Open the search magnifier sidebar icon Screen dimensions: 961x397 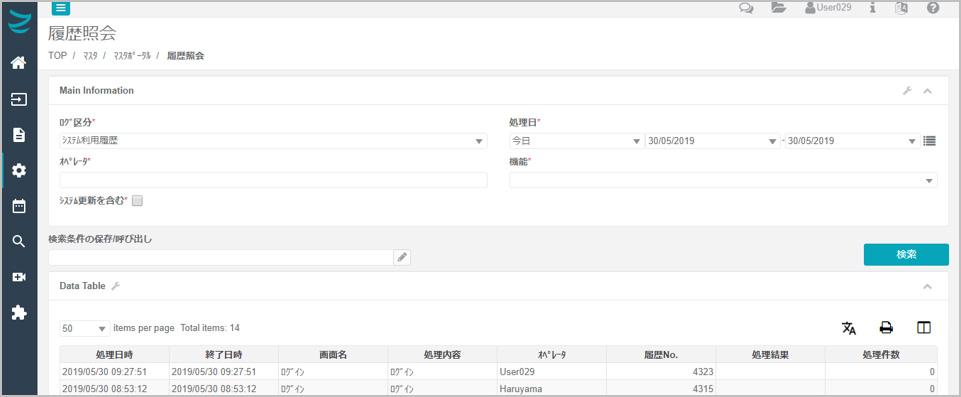19,241
